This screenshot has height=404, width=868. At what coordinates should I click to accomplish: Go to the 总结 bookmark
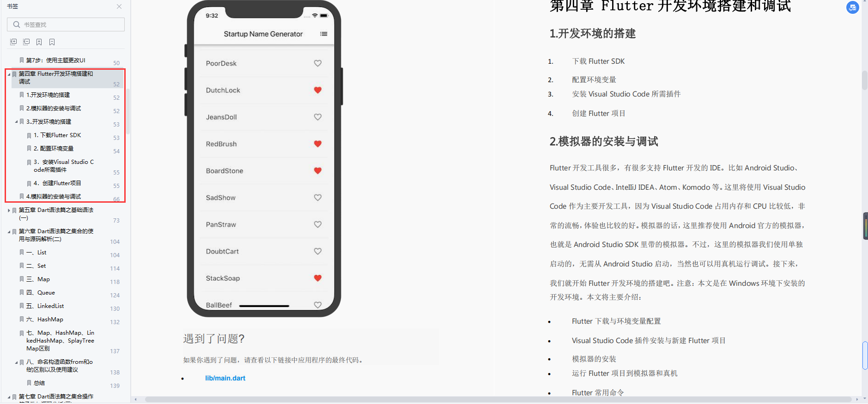39,383
